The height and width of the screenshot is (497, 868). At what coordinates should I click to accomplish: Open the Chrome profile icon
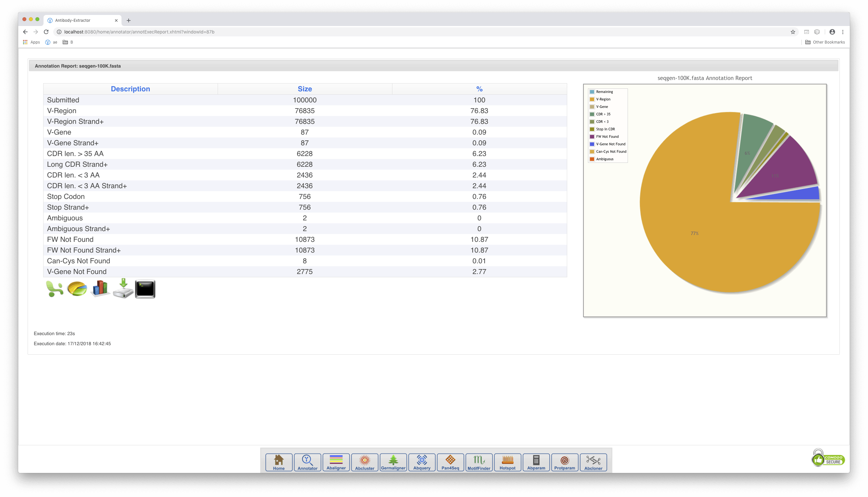point(832,32)
